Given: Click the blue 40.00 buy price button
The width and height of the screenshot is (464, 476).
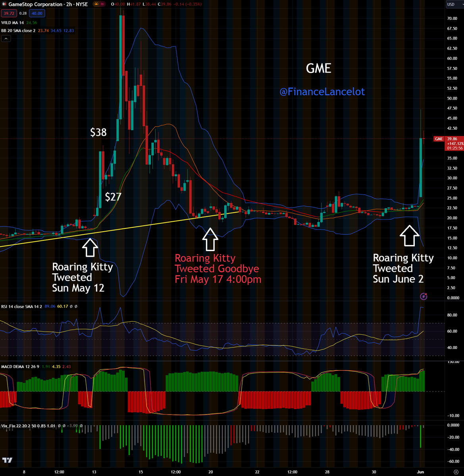Looking at the screenshot, I should [x=37, y=13].
